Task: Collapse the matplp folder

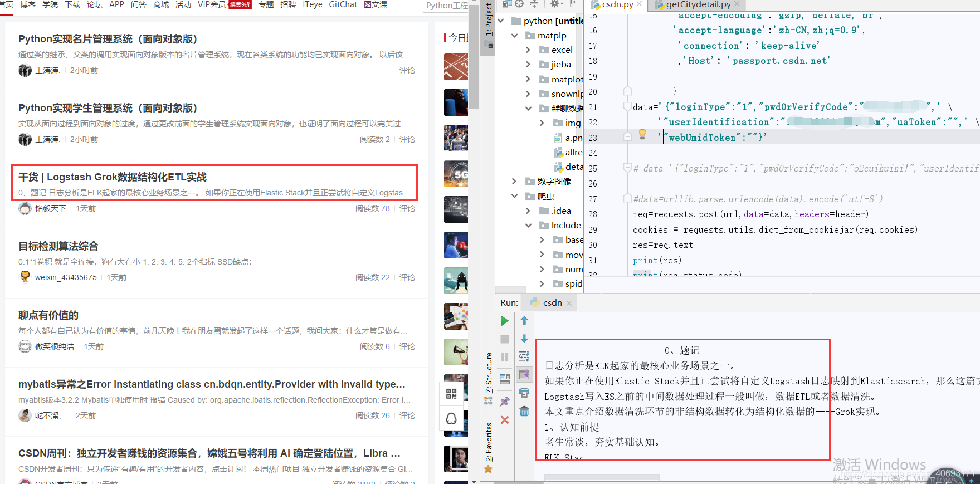Action: point(514,36)
